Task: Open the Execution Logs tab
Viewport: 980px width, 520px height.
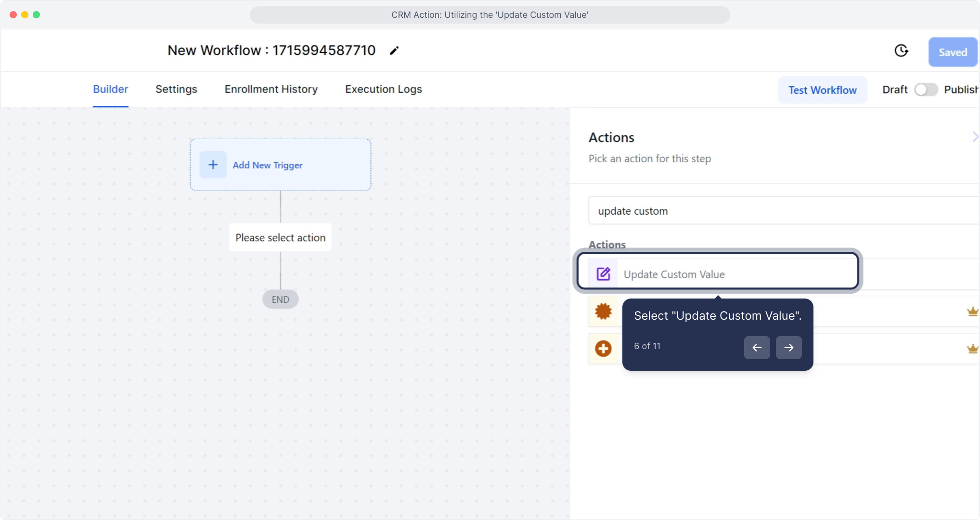Action: click(x=383, y=89)
